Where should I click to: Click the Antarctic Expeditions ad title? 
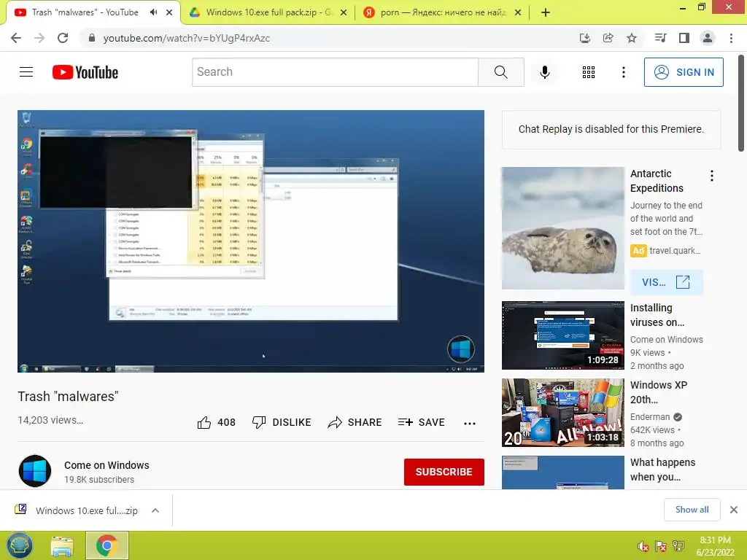pos(657,181)
